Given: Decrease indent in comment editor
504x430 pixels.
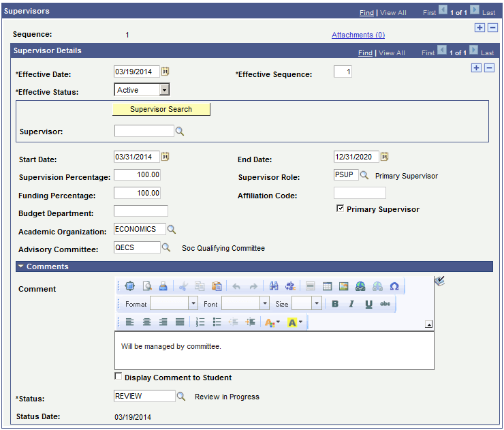Looking at the screenshot, I should click(234, 322).
